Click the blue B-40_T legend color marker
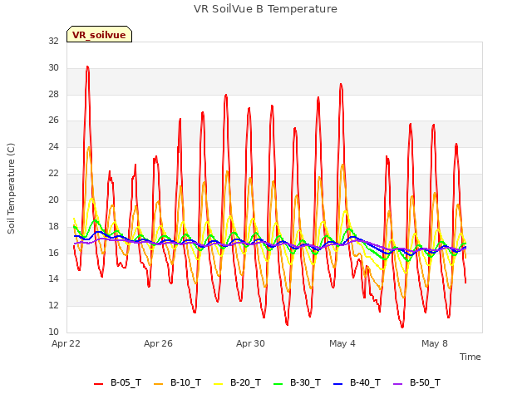 (x=338, y=384)
